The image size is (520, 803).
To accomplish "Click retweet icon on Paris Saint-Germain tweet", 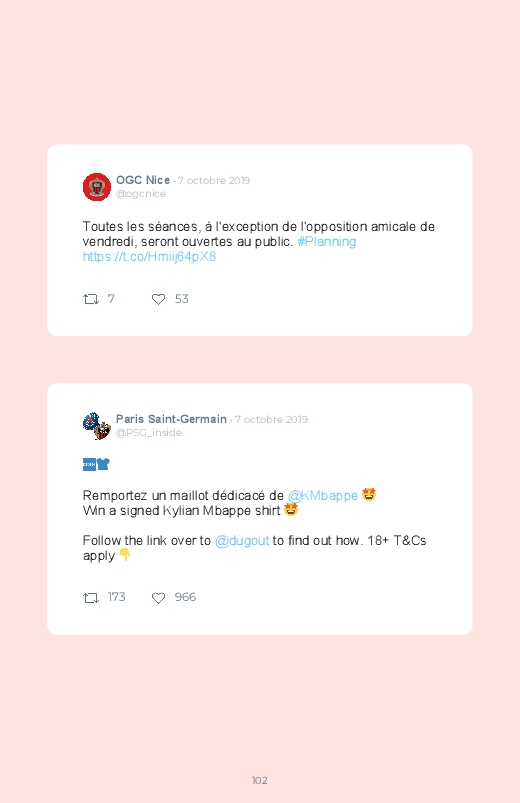I will [91, 598].
